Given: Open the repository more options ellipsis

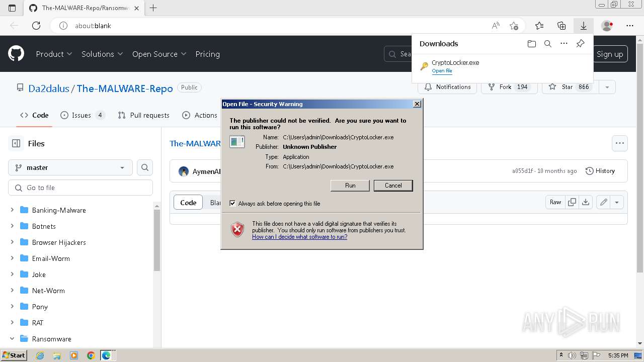Looking at the screenshot, I should click(620, 143).
